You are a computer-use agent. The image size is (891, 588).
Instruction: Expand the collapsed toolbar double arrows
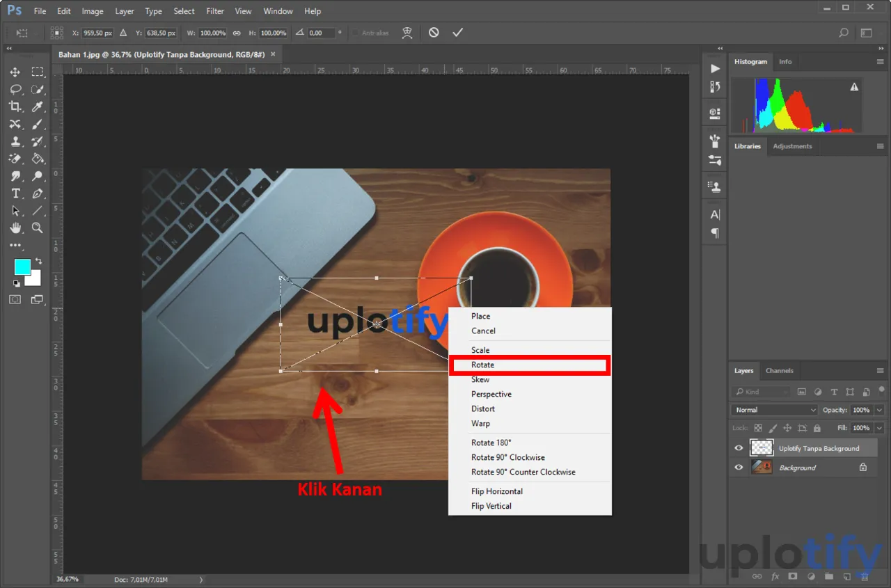pos(9,48)
